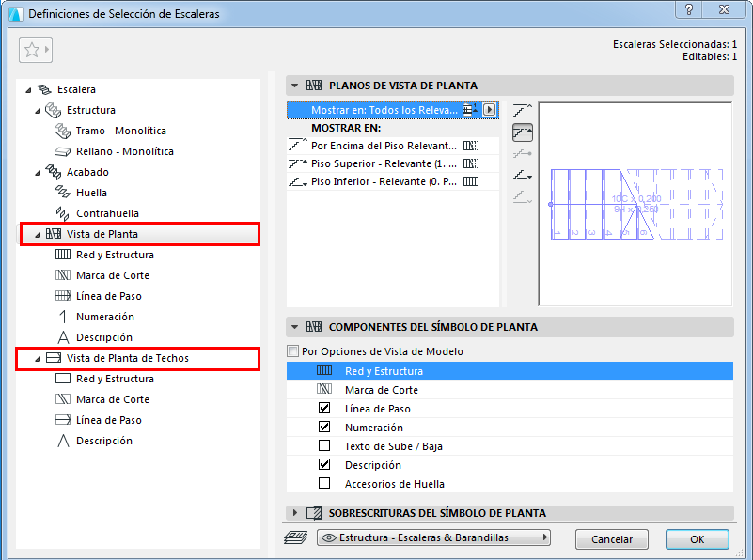Viewport: 753px width, 560px height.
Task: Click the Cancelar button
Action: [612, 539]
